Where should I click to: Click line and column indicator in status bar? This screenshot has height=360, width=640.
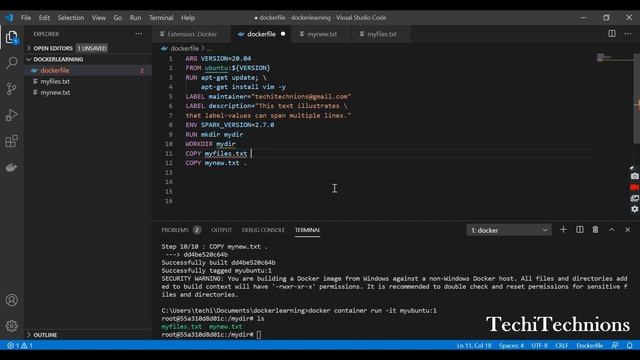(x=474, y=345)
